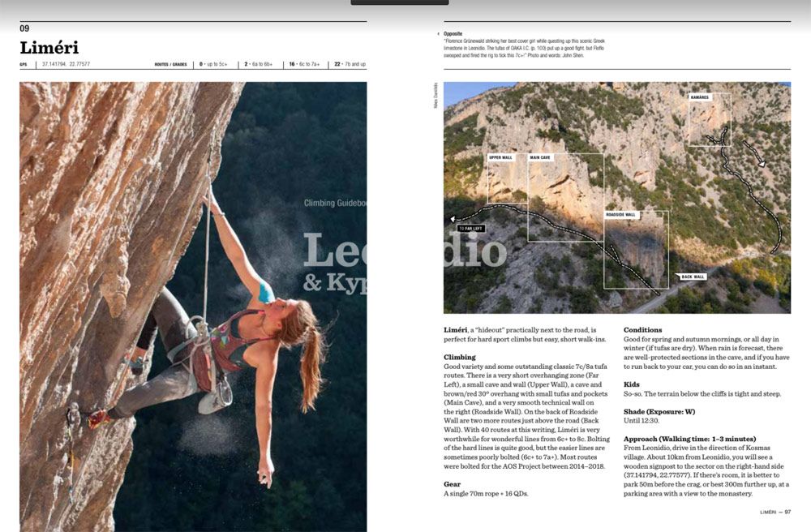Select the KAMARES label on the topo
This screenshot has height=532, width=811.
point(701,97)
